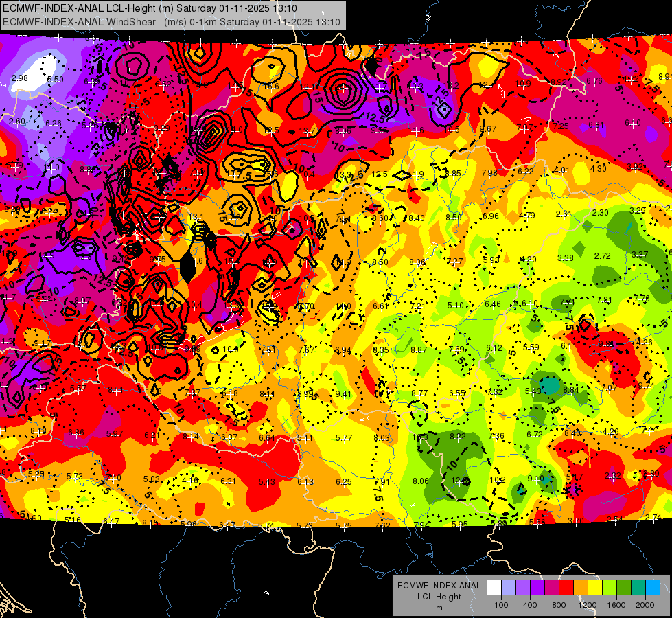
Task: Click the map value '10.9'
Action: click(523, 84)
